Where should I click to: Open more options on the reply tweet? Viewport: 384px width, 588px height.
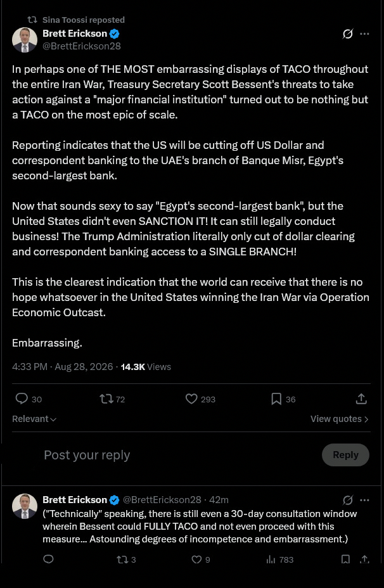point(364,500)
